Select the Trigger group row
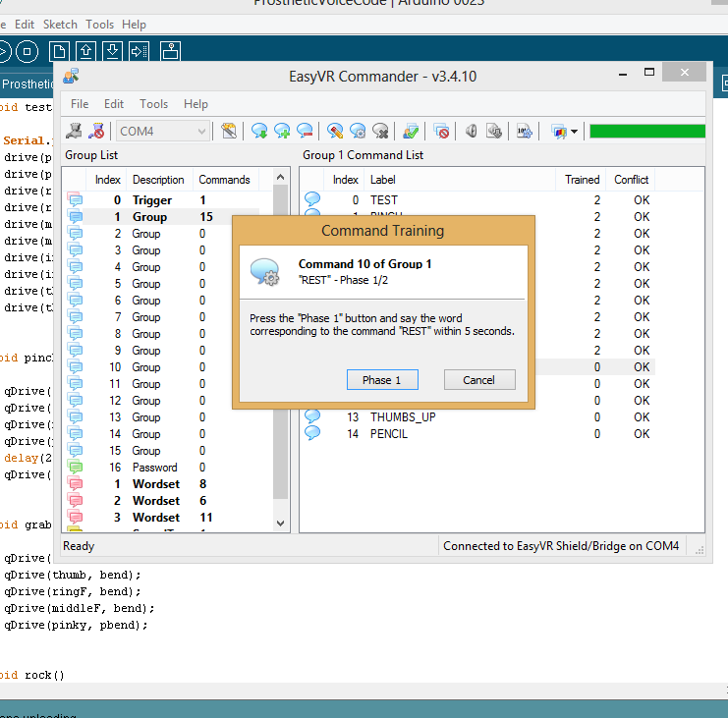This screenshot has width=728, height=718. click(162, 200)
